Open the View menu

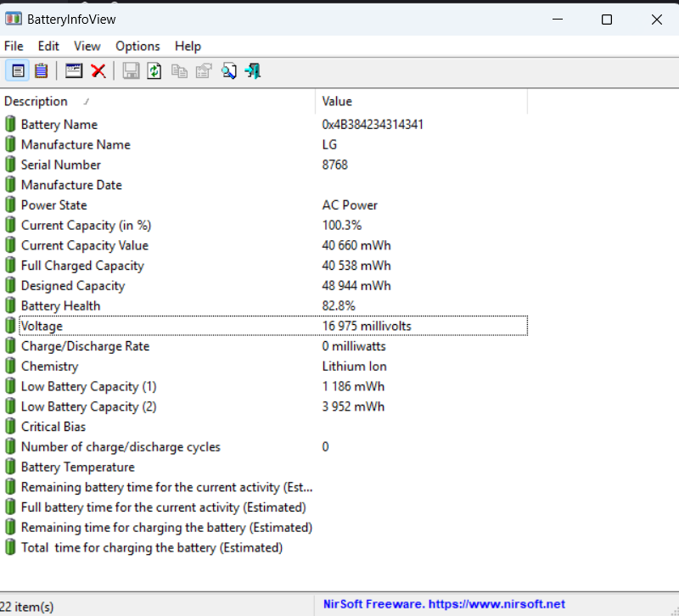coord(87,46)
